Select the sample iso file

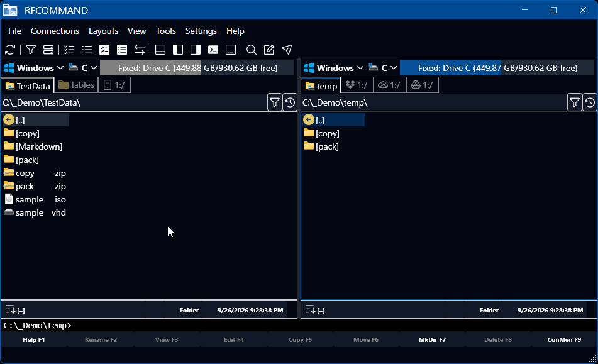(35, 199)
